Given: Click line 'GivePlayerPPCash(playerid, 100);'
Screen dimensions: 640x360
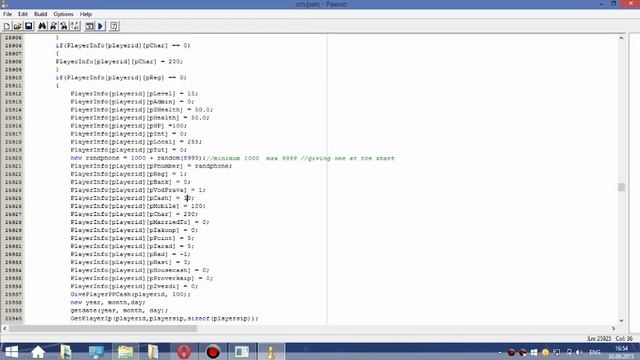Looking at the screenshot, I should pos(130,294).
